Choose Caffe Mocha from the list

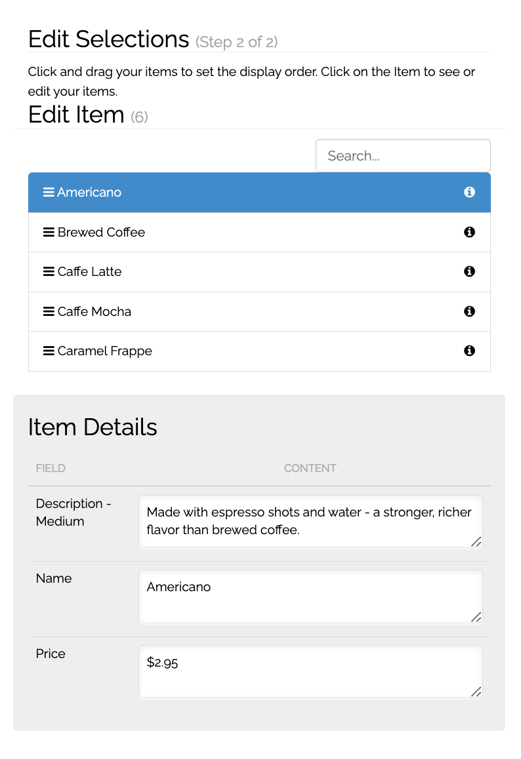260,312
